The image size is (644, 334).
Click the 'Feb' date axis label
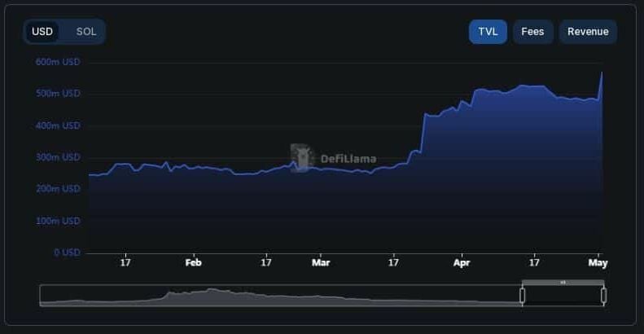(x=194, y=262)
